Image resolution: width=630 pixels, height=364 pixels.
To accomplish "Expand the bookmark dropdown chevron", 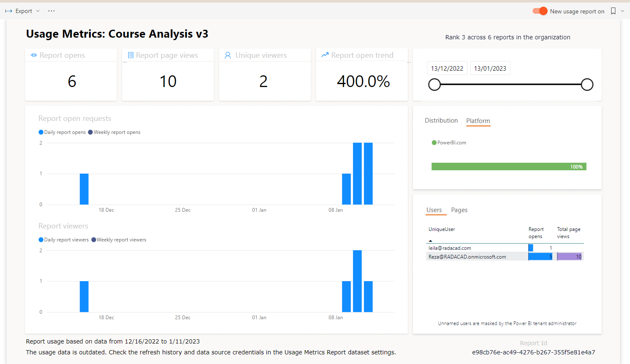I will coord(622,11).
